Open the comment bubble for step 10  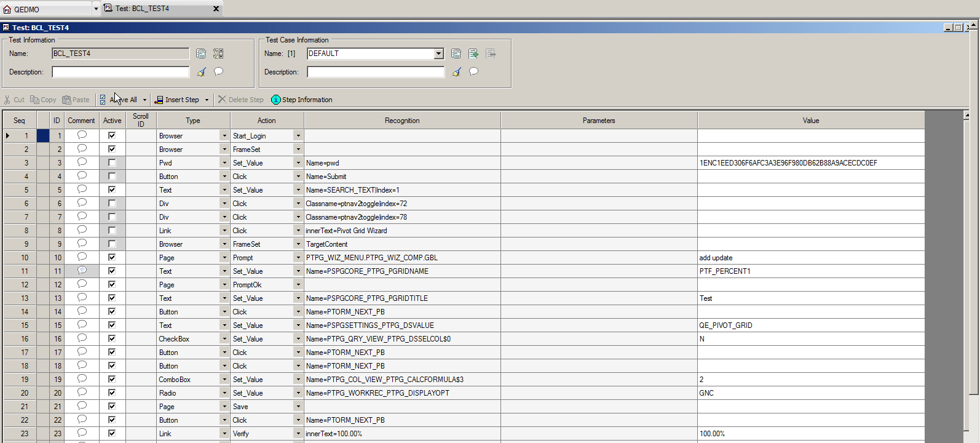[82, 257]
